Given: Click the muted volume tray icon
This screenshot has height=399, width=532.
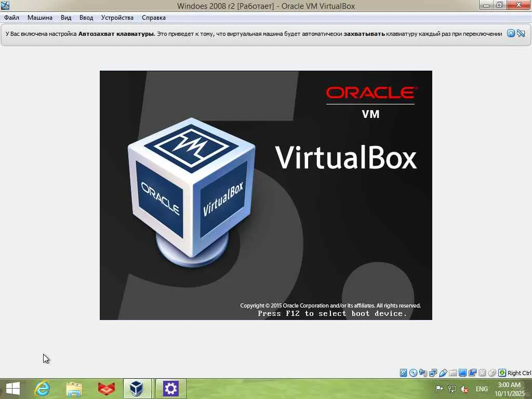Looking at the screenshot, I should pos(464,389).
